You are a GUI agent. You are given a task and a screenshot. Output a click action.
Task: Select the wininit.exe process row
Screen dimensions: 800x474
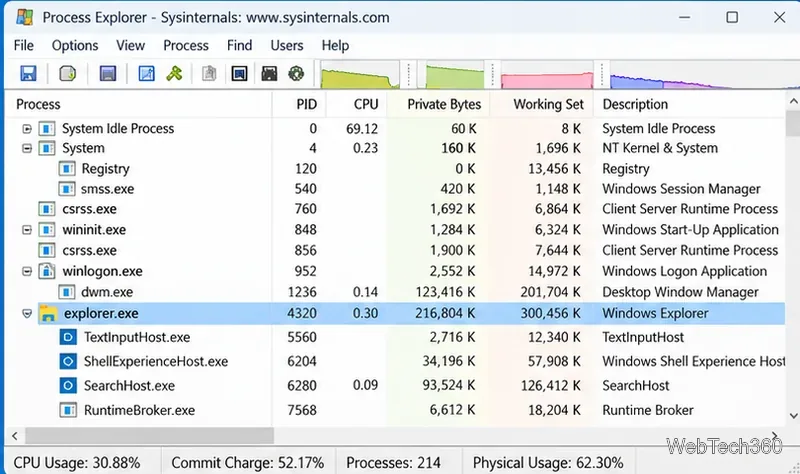395,230
